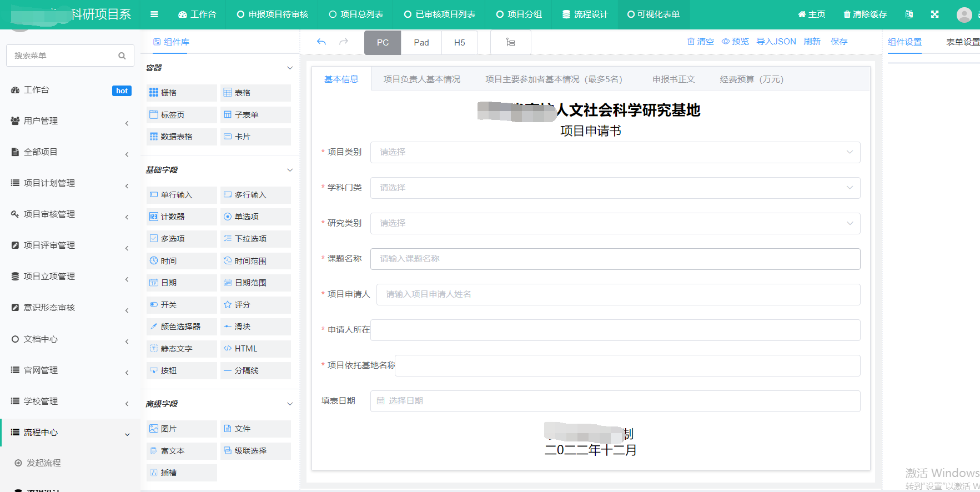This screenshot has height=492, width=980.
Task: Switch to 表单设置 settings tab
Action: pyautogui.click(x=963, y=42)
